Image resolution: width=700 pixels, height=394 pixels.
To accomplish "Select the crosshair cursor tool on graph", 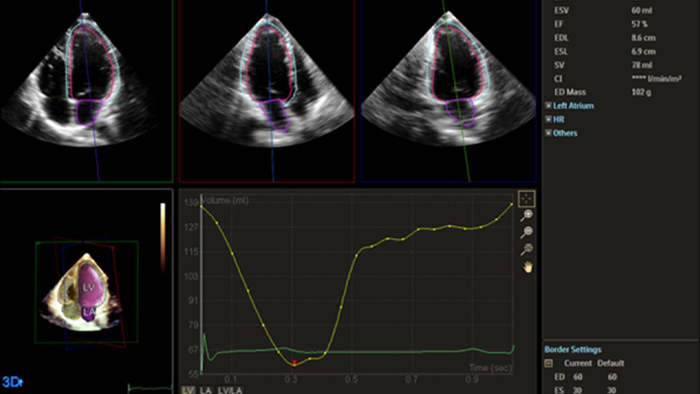I will [527, 199].
